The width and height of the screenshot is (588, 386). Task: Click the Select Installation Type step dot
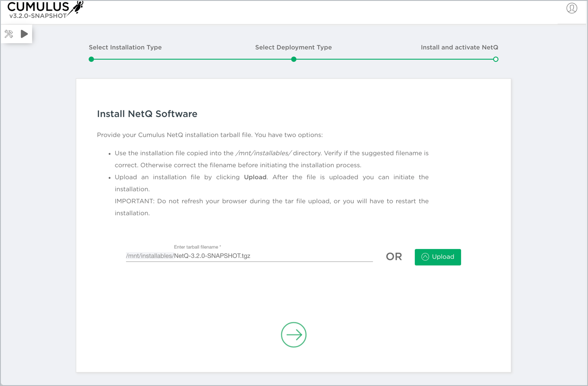click(91, 59)
